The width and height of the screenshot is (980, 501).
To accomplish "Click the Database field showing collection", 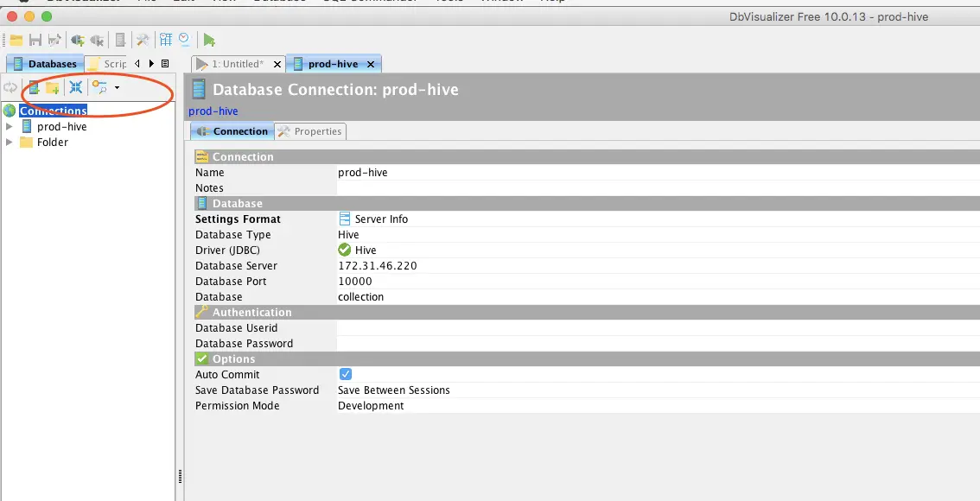I will pyautogui.click(x=659, y=297).
